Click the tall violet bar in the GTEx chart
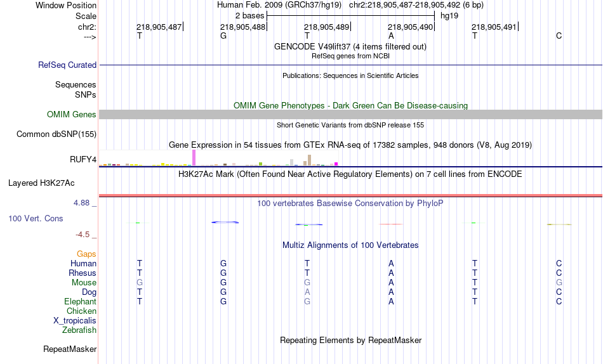This screenshot has height=364, width=603. tap(194, 158)
